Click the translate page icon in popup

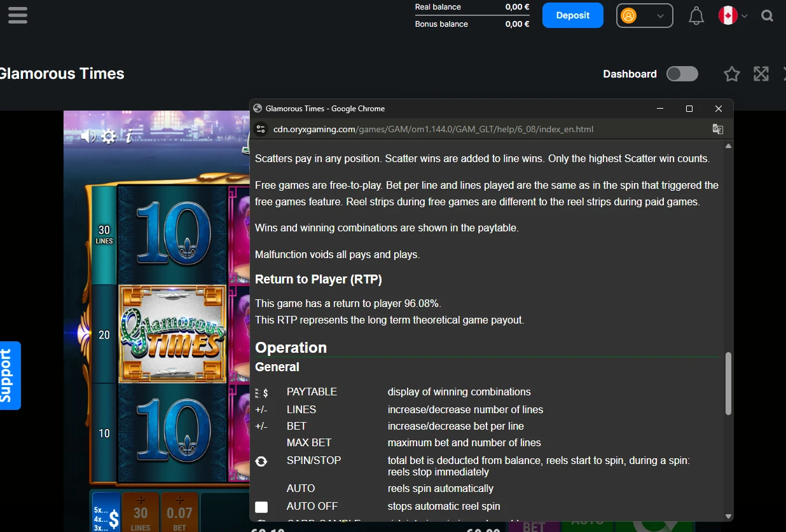(x=718, y=129)
